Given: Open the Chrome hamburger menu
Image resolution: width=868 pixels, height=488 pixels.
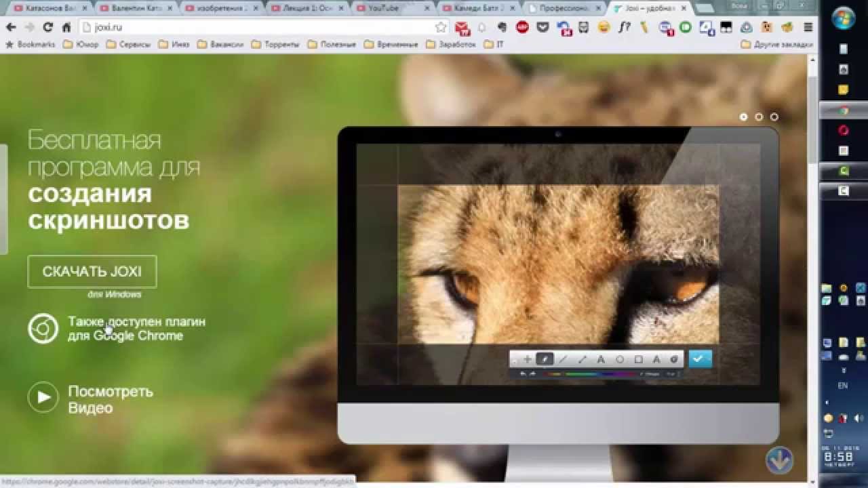Looking at the screenshot, I should point(808,27).
